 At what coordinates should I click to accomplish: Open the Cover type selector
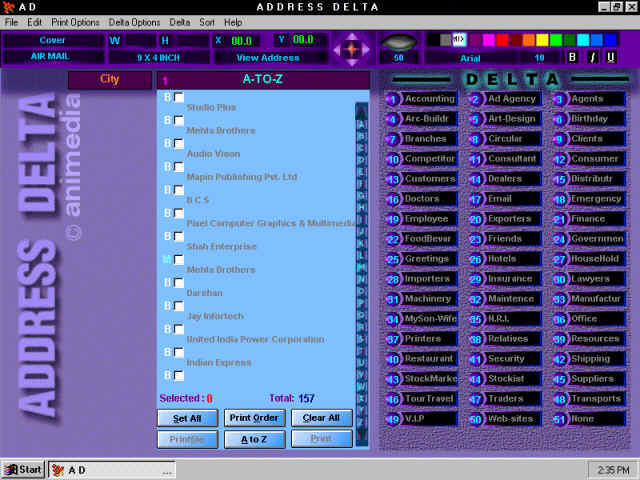click(x=53, y=40)
